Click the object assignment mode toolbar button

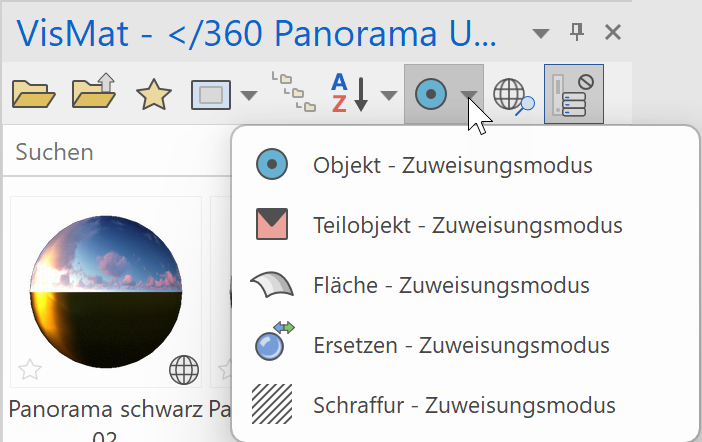[430, 95]
